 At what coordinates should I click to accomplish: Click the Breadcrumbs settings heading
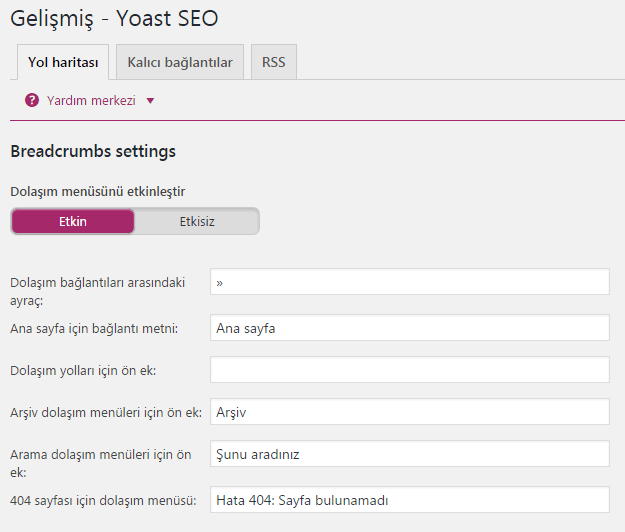[x=93, y=151]
